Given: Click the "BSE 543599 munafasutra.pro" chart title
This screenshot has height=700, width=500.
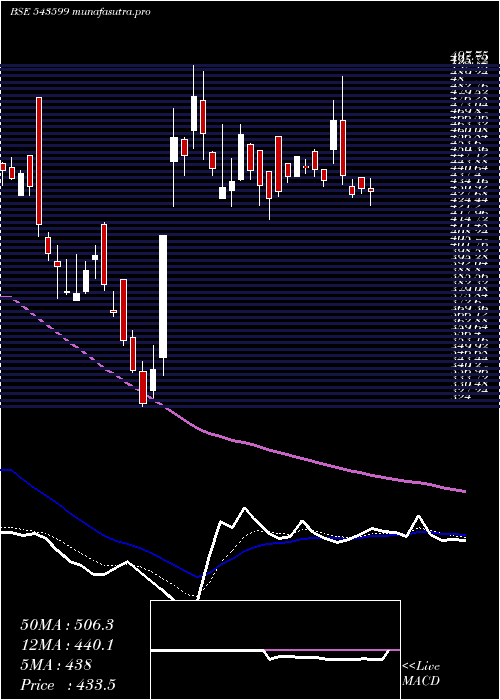Looking at the screenshot, I should (79, 12).
